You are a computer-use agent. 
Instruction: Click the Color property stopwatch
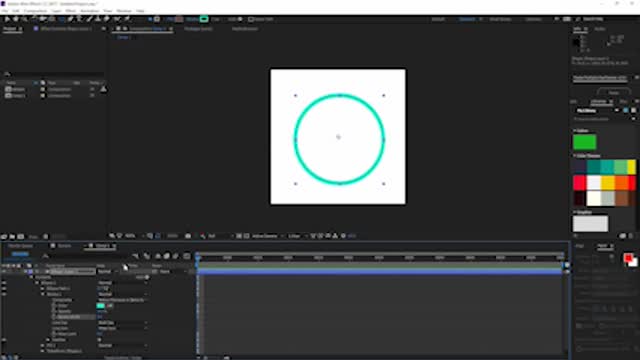pyautogui.click(x=54, y=306)
